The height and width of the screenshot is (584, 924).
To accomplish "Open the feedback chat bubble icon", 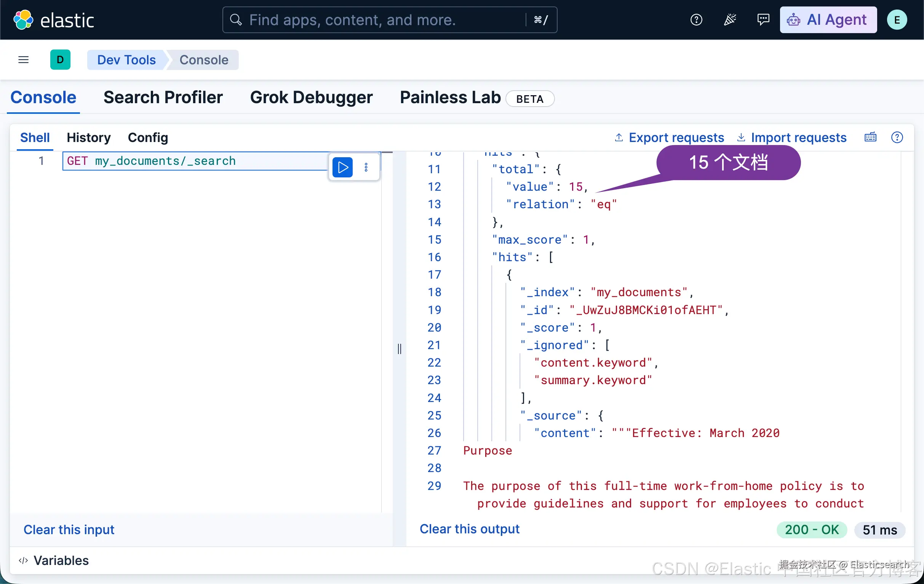I will coord(763,19).
